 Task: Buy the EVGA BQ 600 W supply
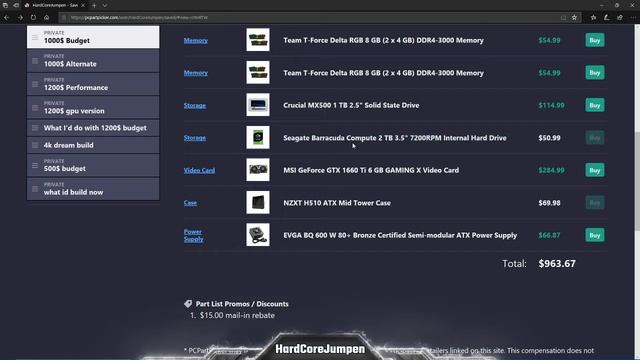coord(595,235)
